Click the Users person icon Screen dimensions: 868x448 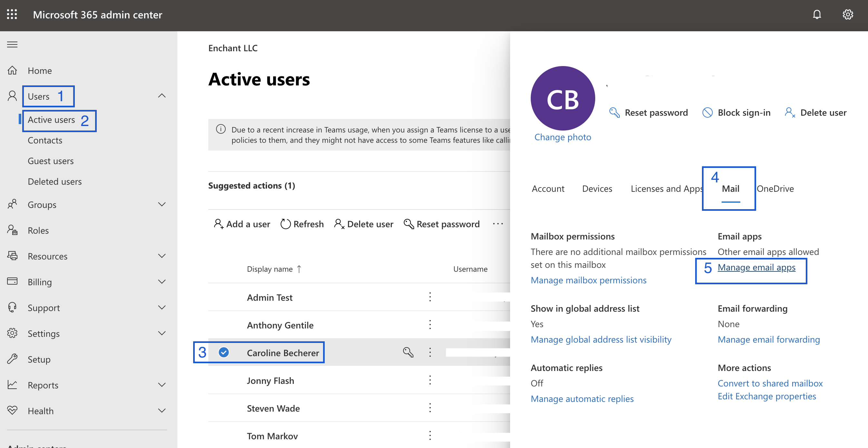[x=12, y=96]
